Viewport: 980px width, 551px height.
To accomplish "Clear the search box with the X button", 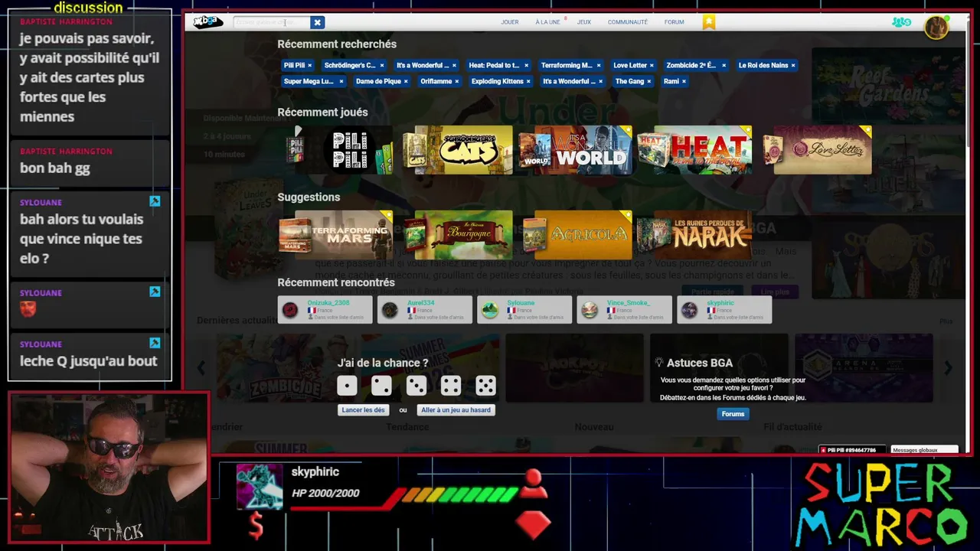I will [x=317, y=22].
